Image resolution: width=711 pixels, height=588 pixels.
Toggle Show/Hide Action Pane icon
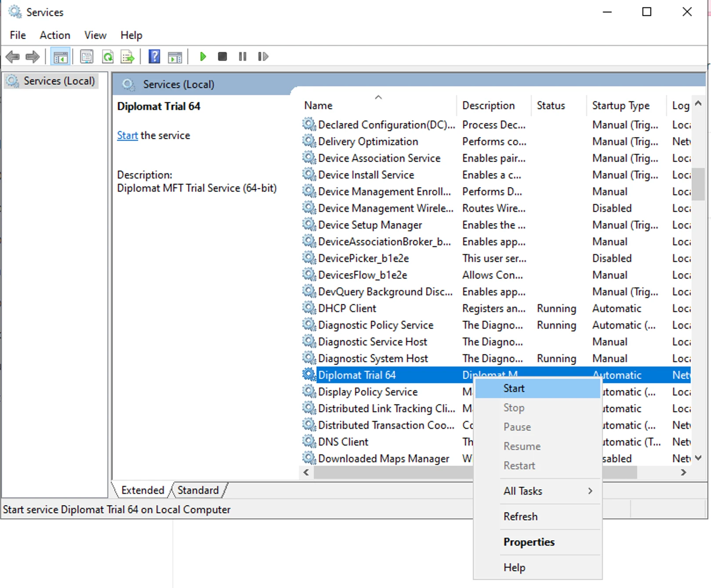coord(175,57)
